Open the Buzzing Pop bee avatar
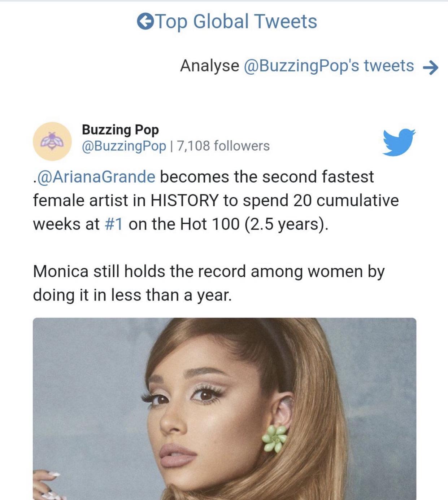448x500 pixels. 52,141
